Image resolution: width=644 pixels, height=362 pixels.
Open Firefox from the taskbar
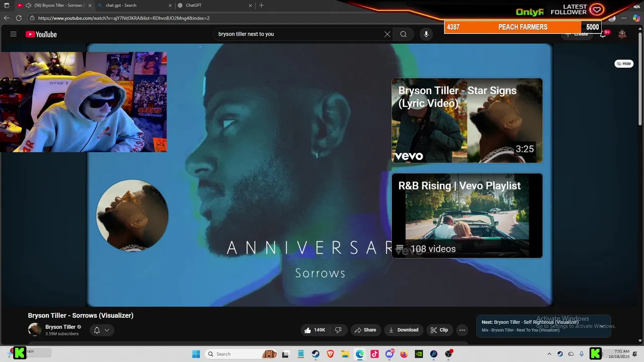click(404, 354)
